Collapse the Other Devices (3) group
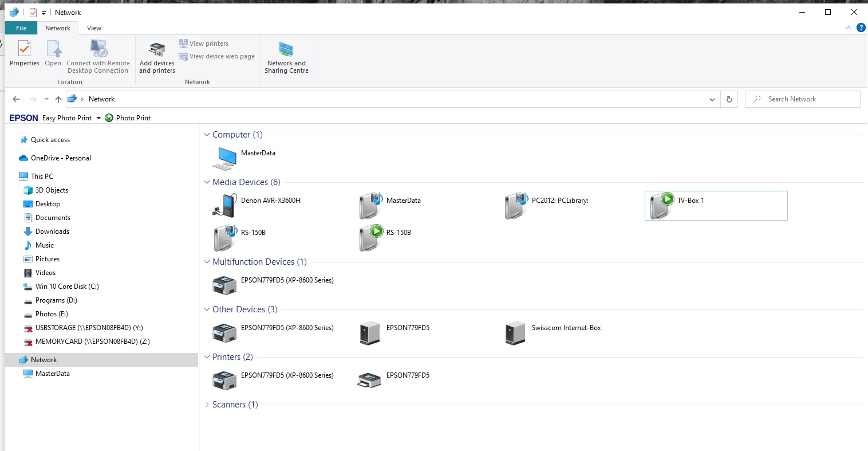 point(207,309)
